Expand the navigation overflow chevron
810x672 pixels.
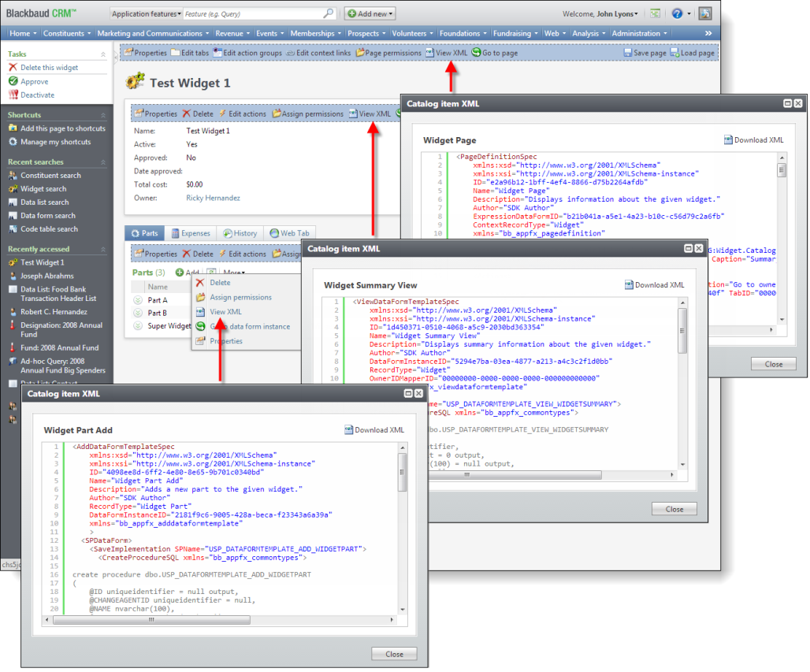click(x=708, y=33)
